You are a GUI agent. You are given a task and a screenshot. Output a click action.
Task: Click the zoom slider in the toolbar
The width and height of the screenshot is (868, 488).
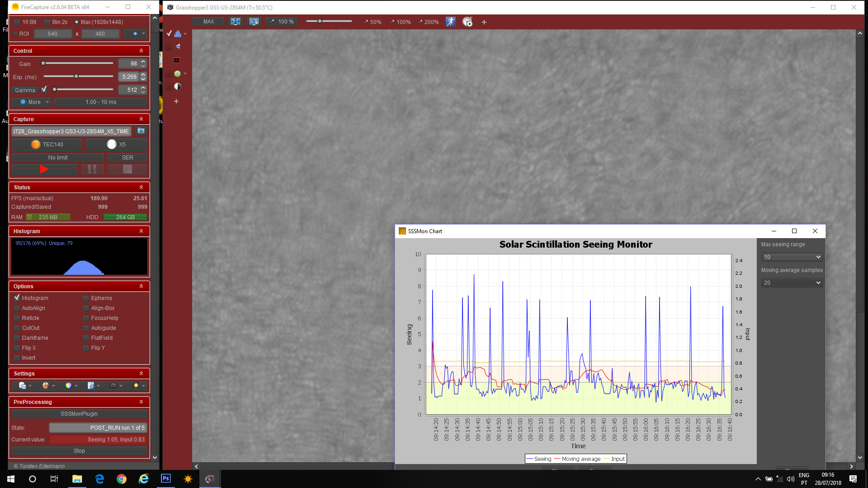[320, 21]
